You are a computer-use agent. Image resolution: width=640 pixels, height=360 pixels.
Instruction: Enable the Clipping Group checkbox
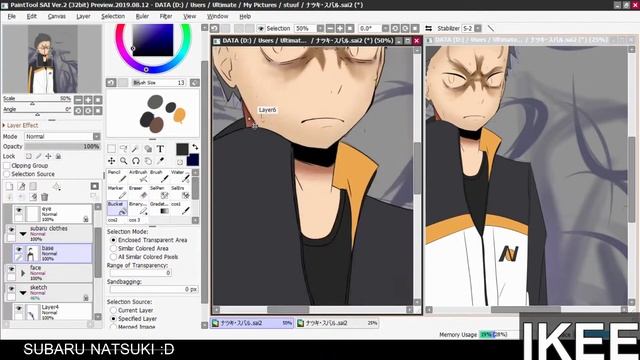pyautogui.click(x=7, y=166)
